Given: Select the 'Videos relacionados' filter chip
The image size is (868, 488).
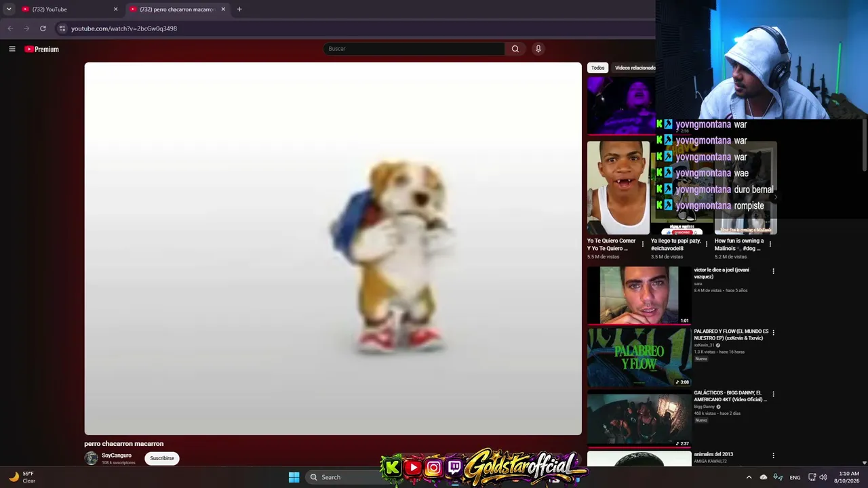Looking at the screenshot, I should (635, 68).
